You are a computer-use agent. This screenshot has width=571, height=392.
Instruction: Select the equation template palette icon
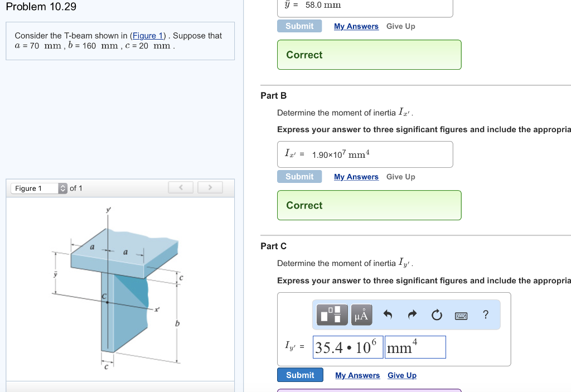pyautogui.click(x=332, y=314)
